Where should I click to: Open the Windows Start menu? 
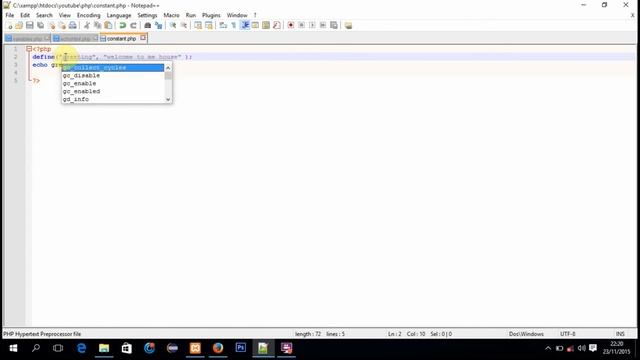[13, 348]
